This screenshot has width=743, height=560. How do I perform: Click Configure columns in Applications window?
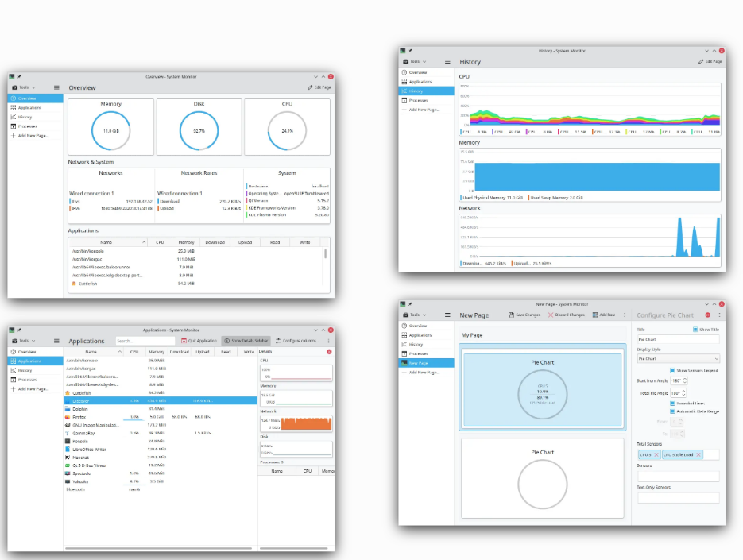pos(297,341)
